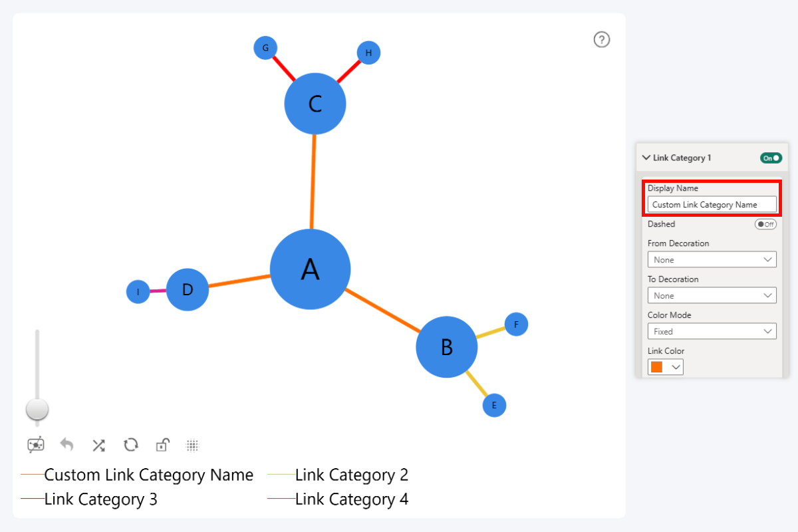Select the shuffle layout icon
The height and width of the screenshot is (532, 798).
click(98, 445)
